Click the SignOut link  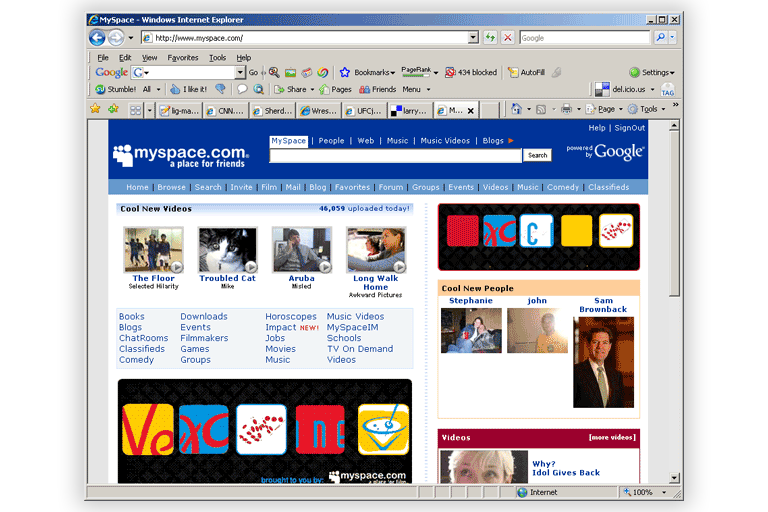click(630, 128)
